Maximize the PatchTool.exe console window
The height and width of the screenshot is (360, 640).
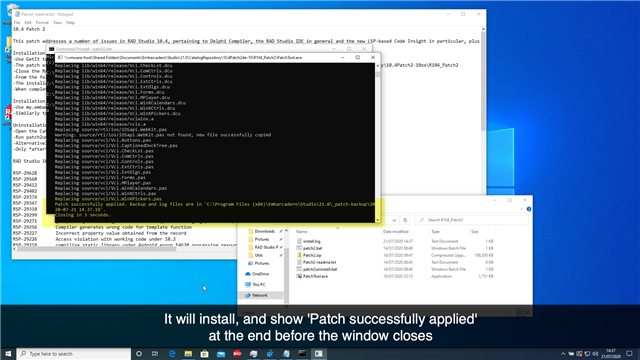click(x=358, y=58)
